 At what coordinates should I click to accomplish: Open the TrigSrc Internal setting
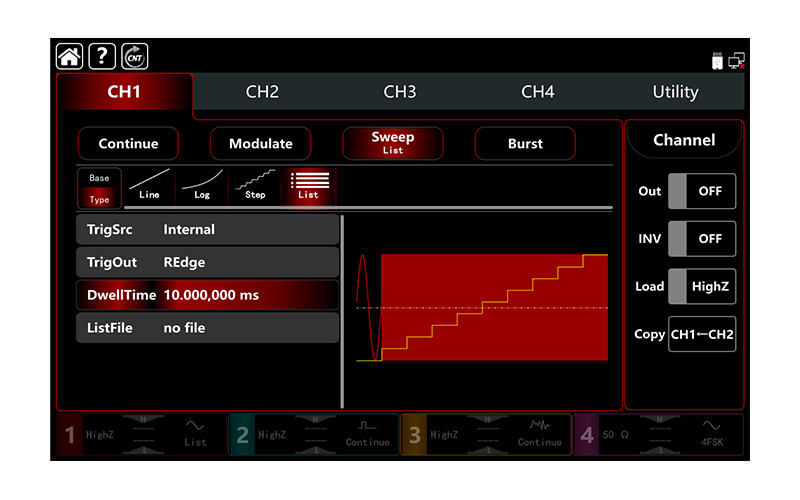click(x=207, y=230)
